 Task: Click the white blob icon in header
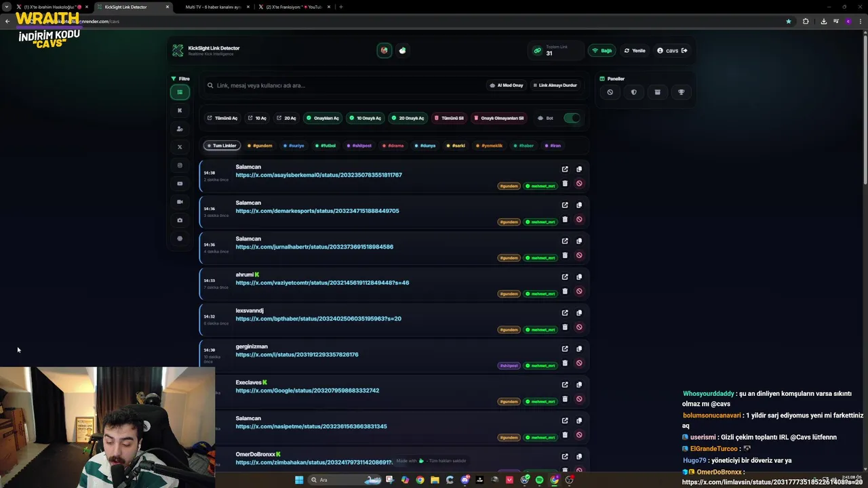[403, 50]
